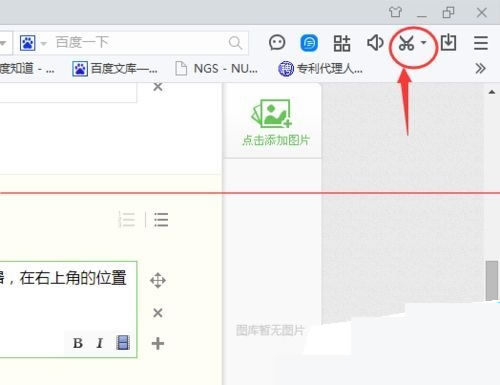Click the scissors screenshot tool
The height and width of the screenshot is (385, 500).
pyautogui.click(x=406, y=43)
